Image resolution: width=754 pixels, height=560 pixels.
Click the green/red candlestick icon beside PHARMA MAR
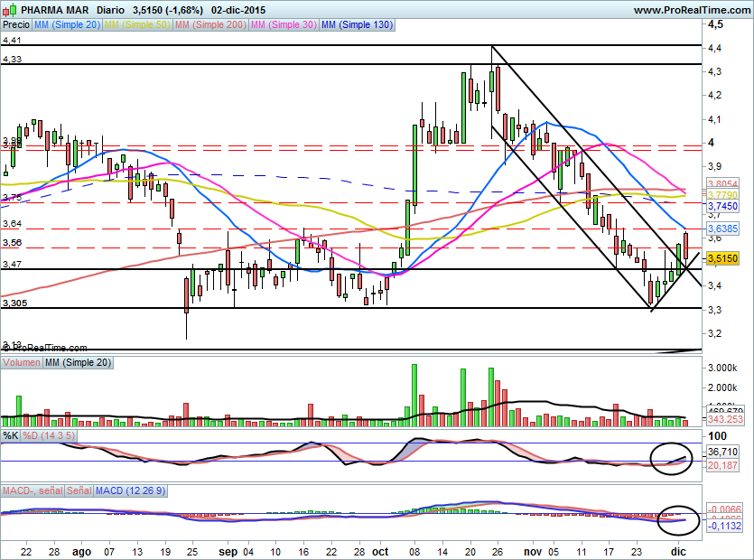point(10,10)
